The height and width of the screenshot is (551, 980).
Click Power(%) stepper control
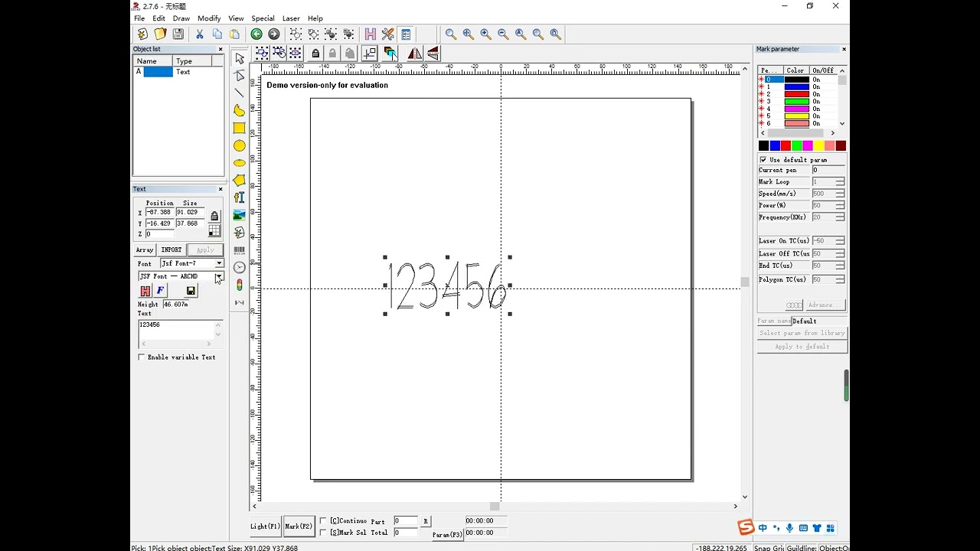pos(840,206)
